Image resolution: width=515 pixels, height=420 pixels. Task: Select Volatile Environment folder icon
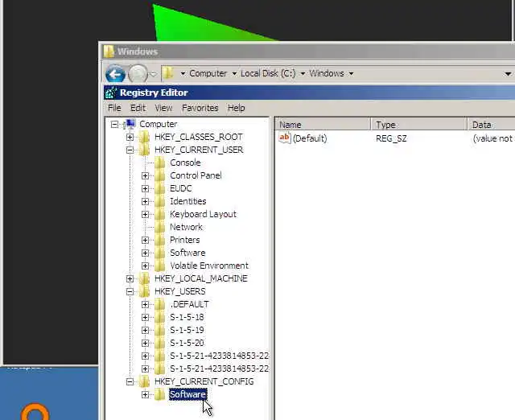[x=159, y=266]
